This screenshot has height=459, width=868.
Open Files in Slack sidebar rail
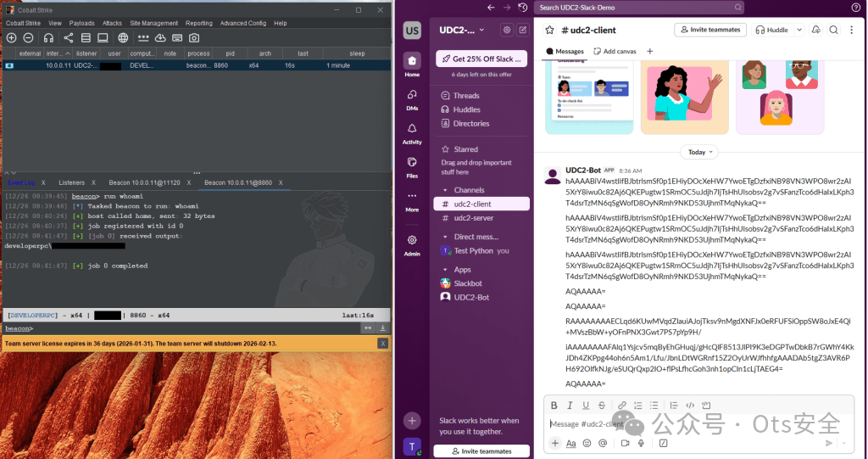click(412, 167)
